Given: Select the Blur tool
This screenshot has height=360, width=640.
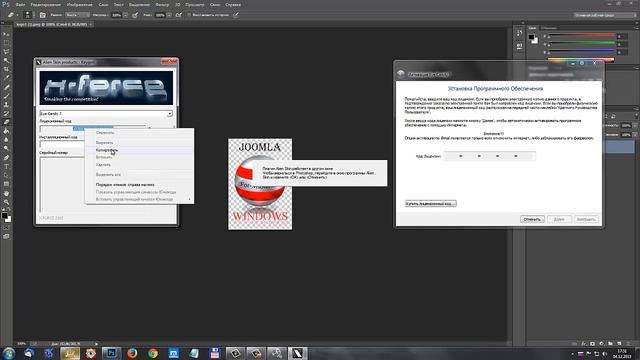Looking at the screenshot, I should point(6,140).
